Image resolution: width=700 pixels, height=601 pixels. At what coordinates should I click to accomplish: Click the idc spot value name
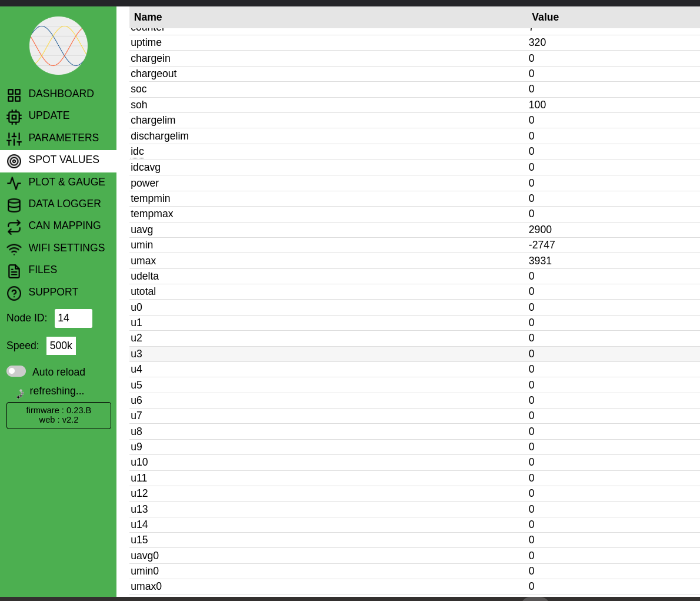(x=137, y=151)
